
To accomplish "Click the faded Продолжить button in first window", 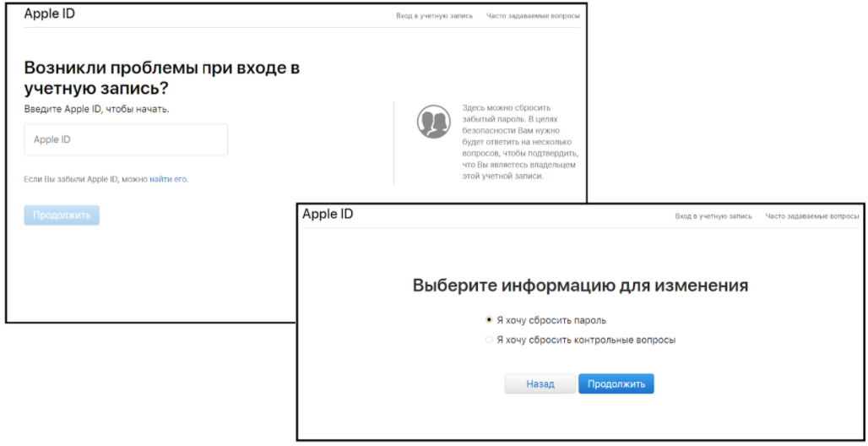I will (x=62, y=215).
